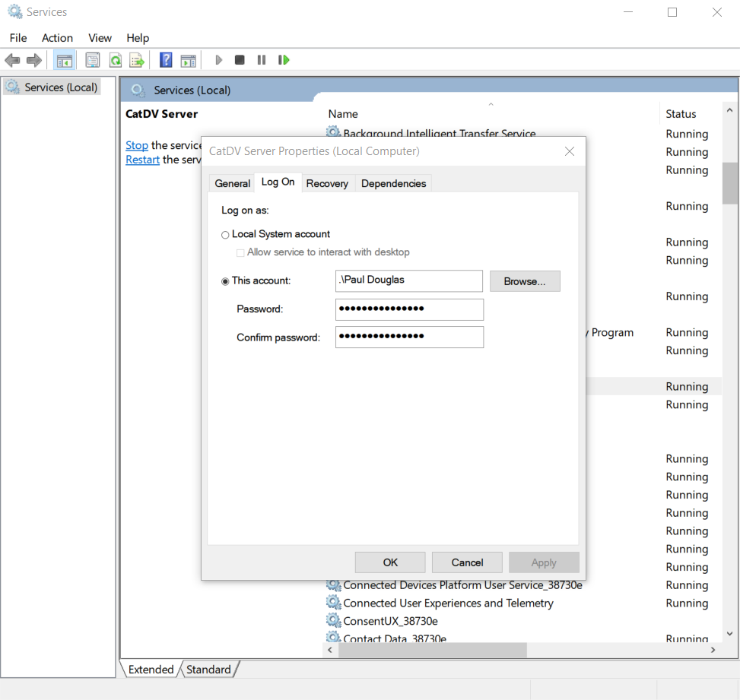Select the Local System account radio button

tap(225, 235)
